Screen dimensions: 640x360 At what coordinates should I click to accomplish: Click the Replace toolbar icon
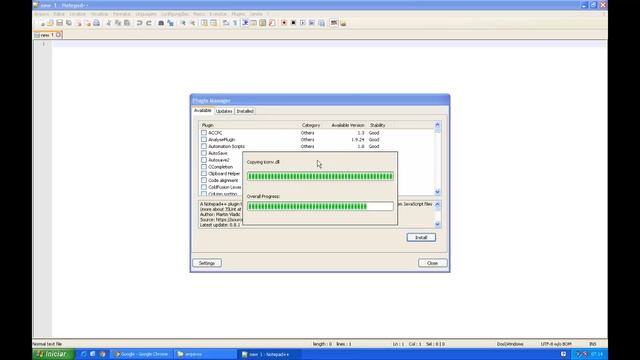point(170,23)
